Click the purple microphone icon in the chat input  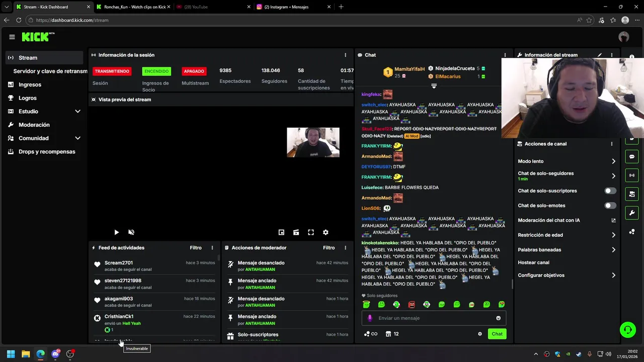tap(370, 318)
